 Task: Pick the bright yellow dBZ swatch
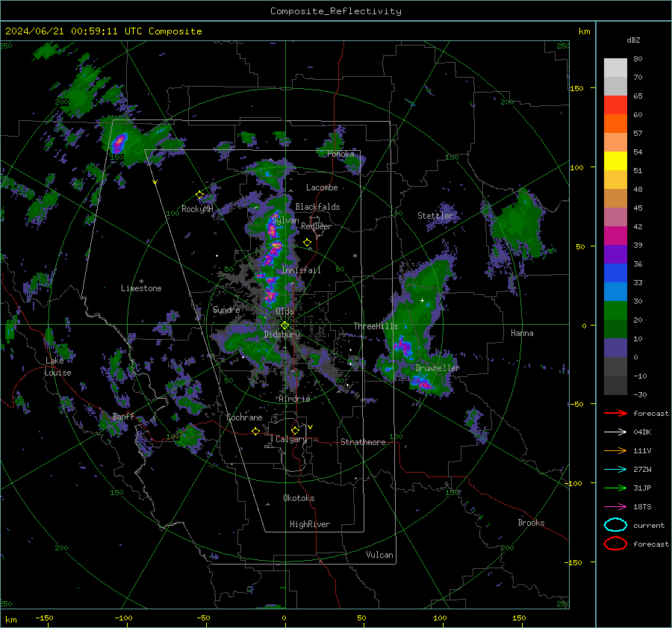point(615,161)
